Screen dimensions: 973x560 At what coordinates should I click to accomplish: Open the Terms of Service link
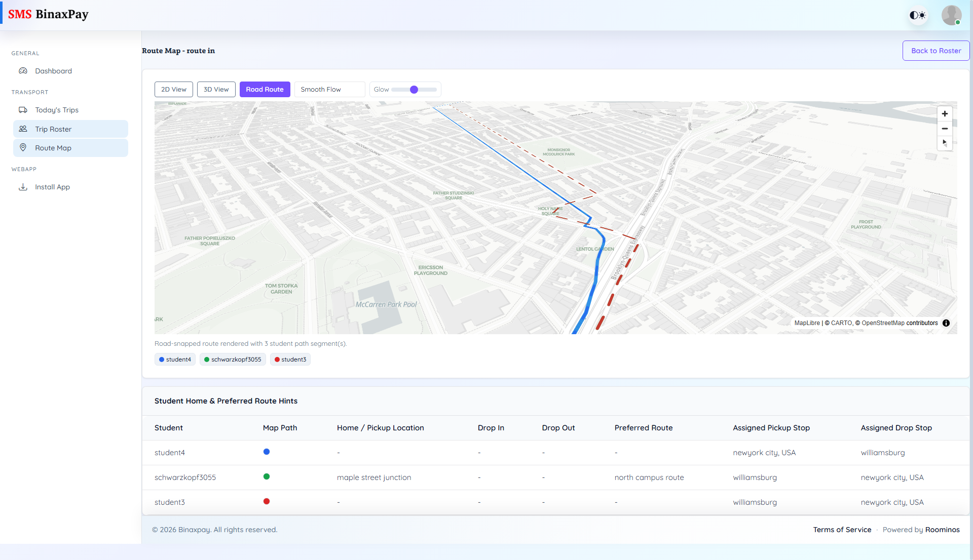click(x=842, y=530)
